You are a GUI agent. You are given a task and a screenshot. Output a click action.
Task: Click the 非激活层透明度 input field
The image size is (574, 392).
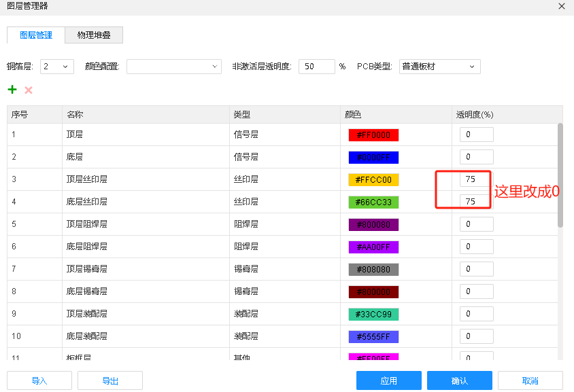[x=317, y=67]
